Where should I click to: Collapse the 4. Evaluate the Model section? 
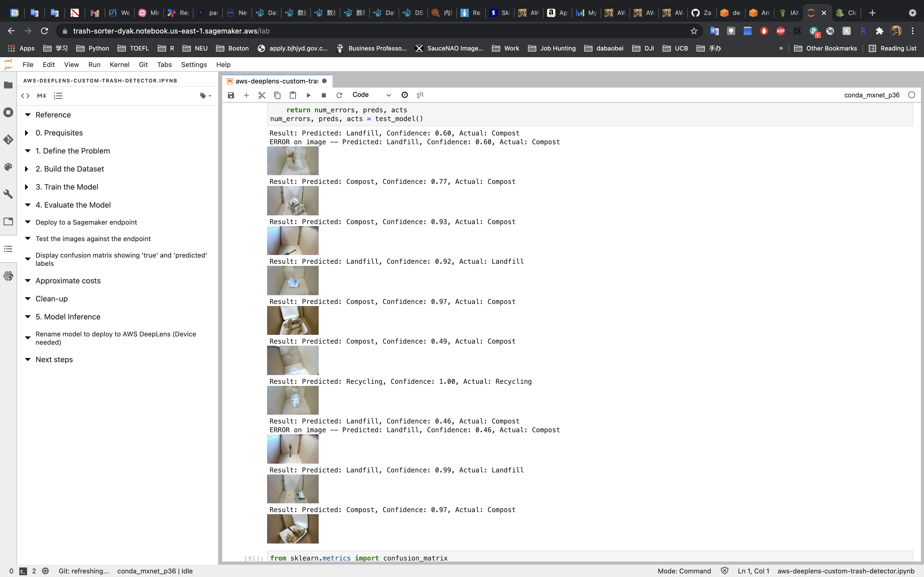pyautogui.click(x=28, y=205)
